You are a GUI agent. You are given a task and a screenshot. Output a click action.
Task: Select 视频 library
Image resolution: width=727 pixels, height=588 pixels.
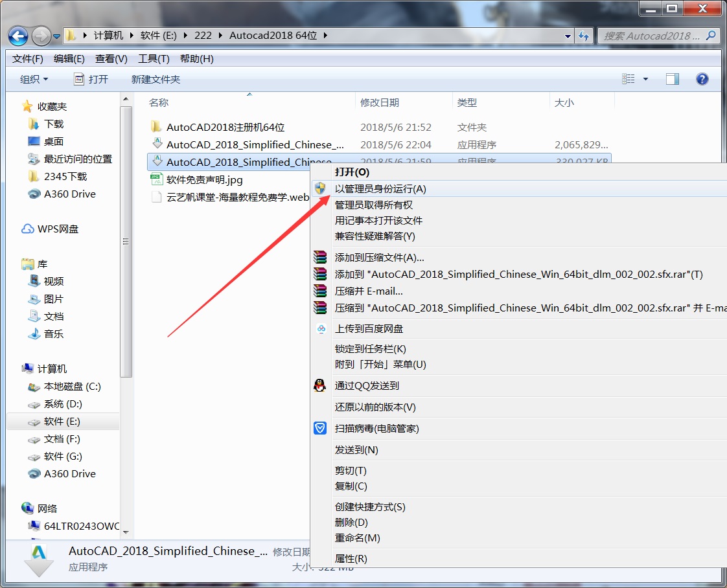pos(47,281)
